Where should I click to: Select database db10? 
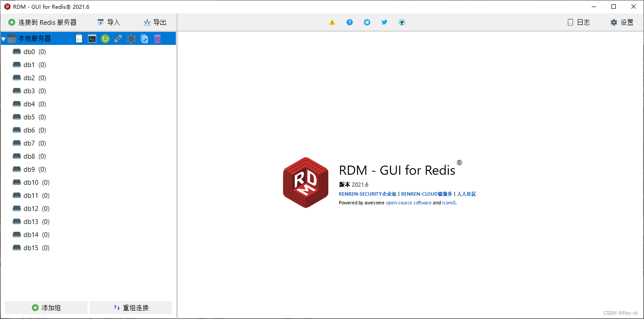tap(88, 183)
